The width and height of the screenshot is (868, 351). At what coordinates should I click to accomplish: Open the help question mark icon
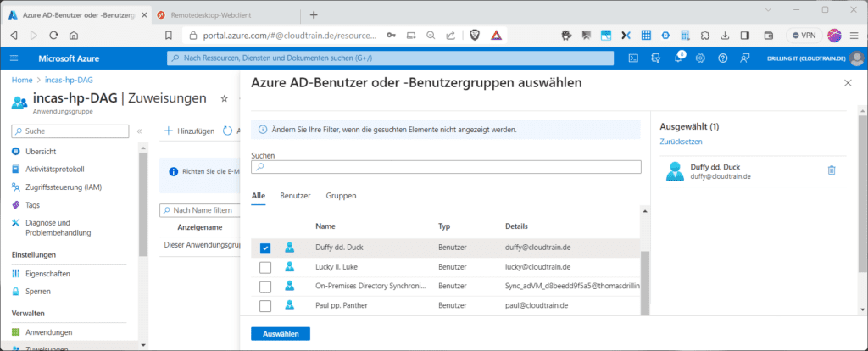[x=722, y=58]
